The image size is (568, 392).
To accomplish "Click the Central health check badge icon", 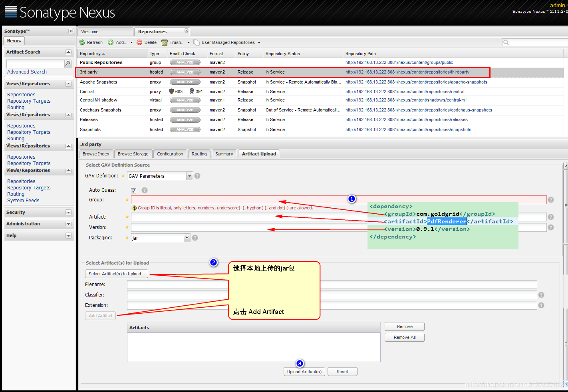I will tap(192, 92).
